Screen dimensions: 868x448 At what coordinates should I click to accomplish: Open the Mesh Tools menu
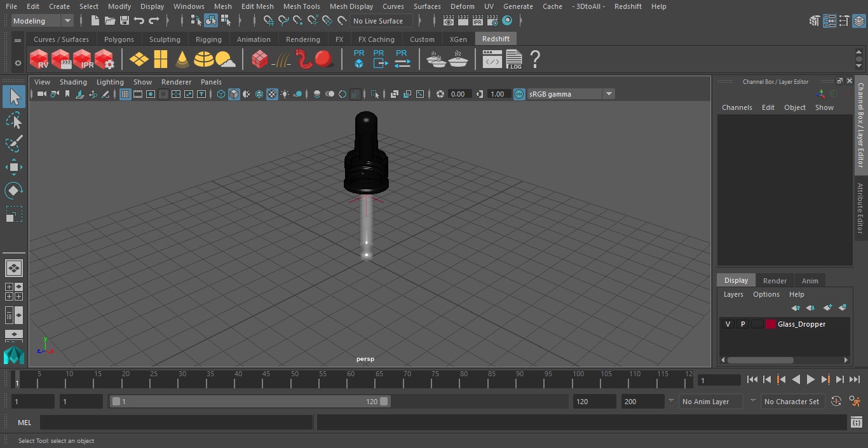click(301, 6)
